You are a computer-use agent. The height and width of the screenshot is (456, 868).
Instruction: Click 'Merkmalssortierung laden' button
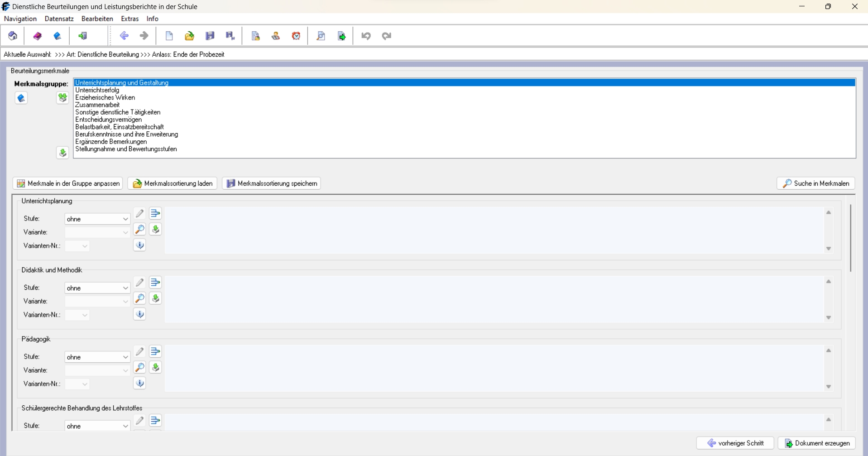tap(173, 183)
